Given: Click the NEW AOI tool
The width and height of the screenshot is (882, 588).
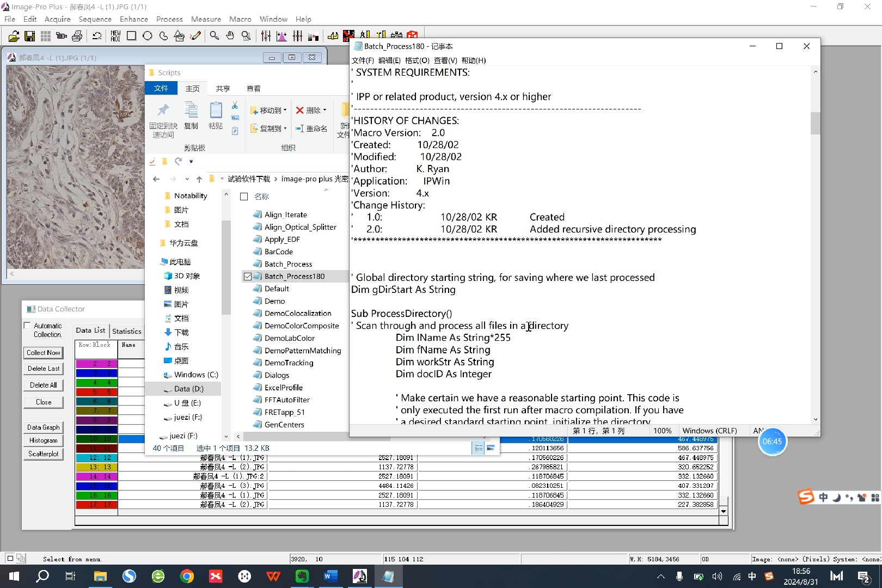Looking at the screenshot, I should point(115,36).
